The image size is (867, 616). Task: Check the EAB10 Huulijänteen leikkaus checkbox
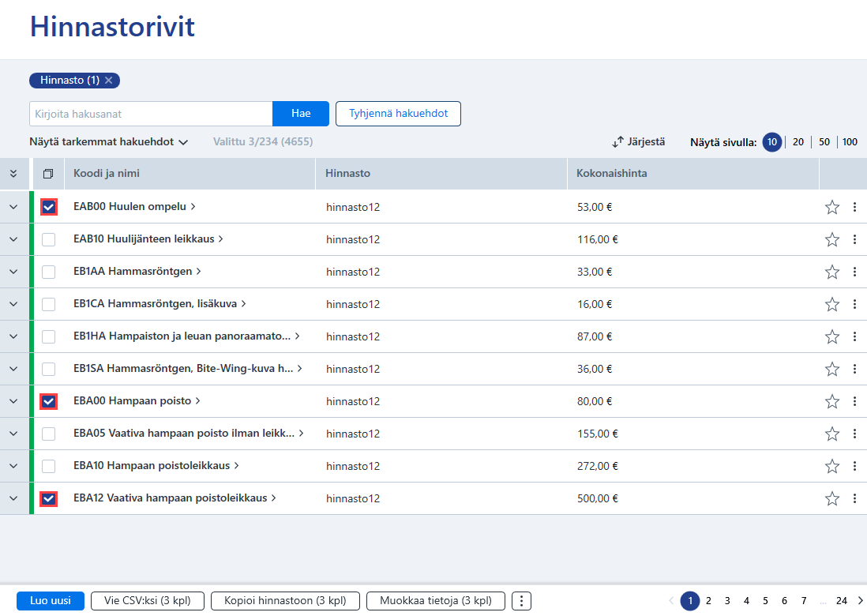coord(49,239)
